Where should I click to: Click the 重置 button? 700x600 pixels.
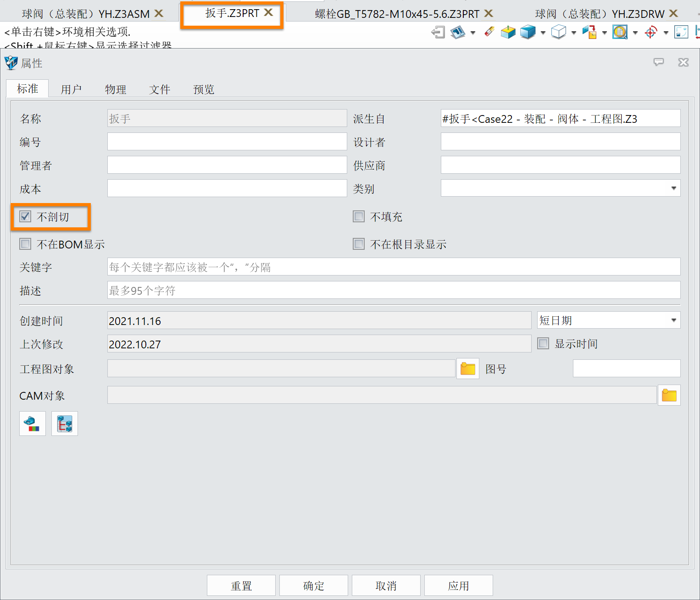[x=241, y=585]
